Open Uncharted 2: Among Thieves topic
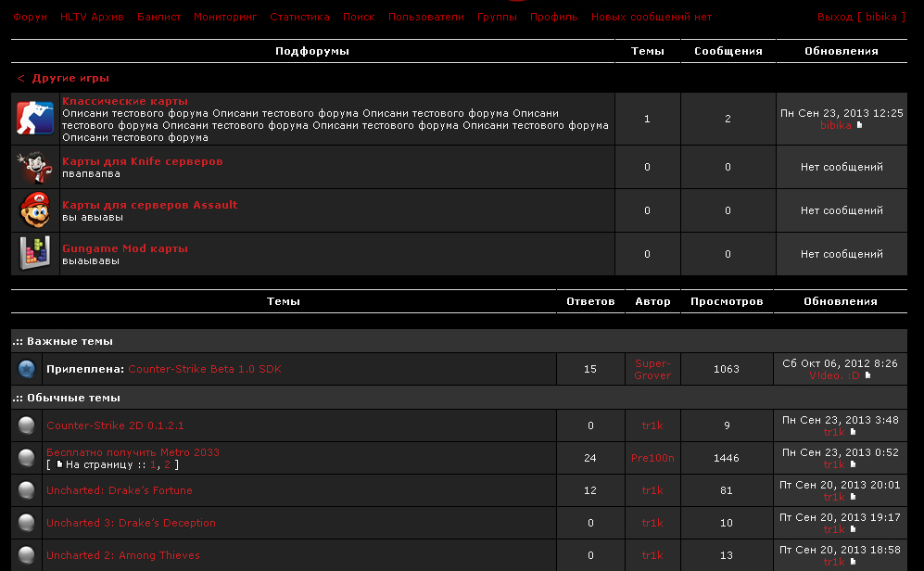The height and width of the screenshot is (571, 924). [x=123, y=555]
